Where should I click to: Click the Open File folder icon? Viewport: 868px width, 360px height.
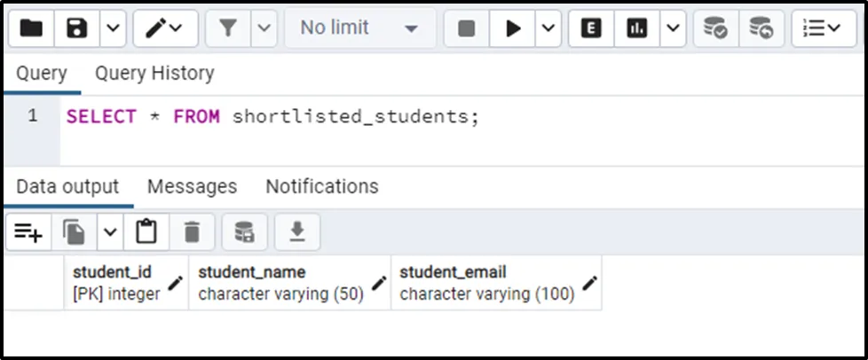point(32,28)
